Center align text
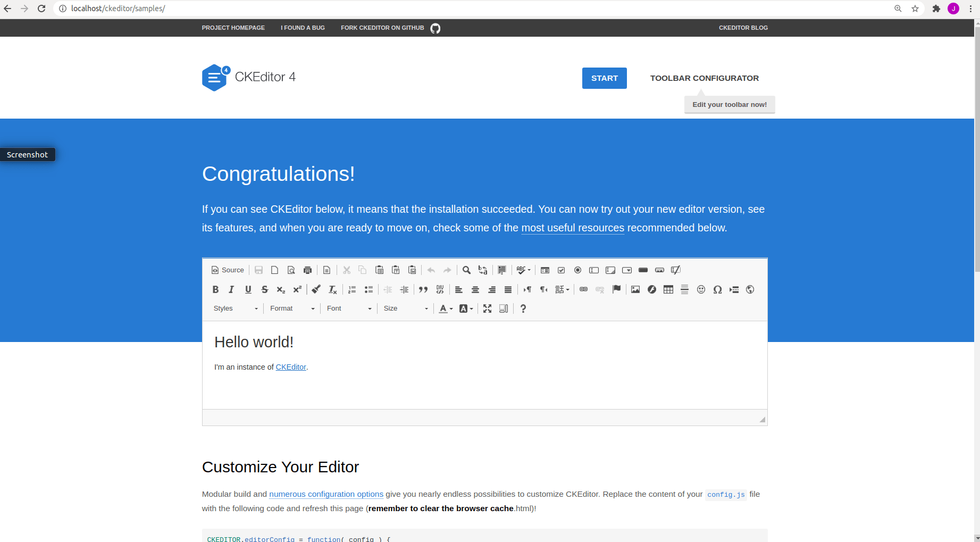Screen dimensions: 980x542 475,289
